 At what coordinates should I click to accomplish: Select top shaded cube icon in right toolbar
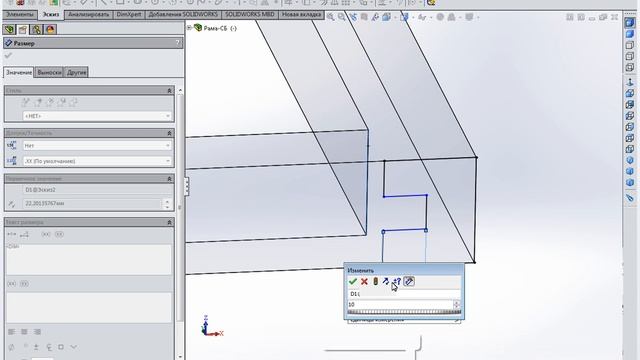[630, 23]
